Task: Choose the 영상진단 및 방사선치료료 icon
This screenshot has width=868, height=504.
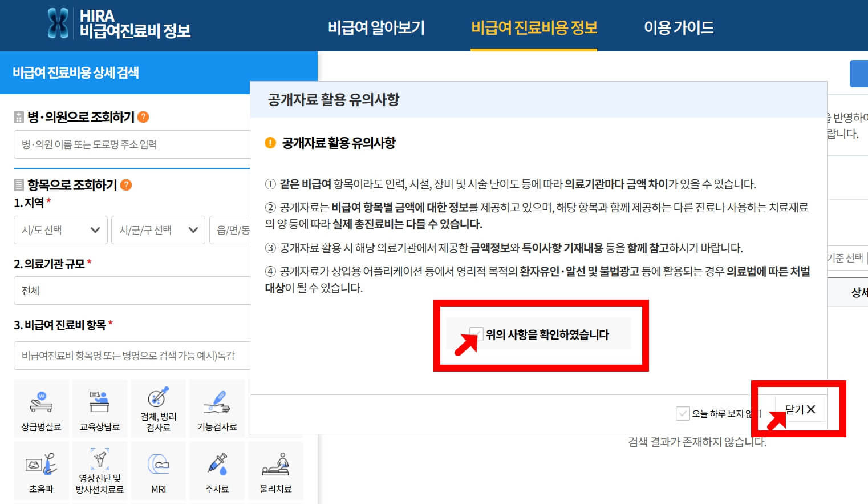Action: pyautogui.click(x=99, y=471)
